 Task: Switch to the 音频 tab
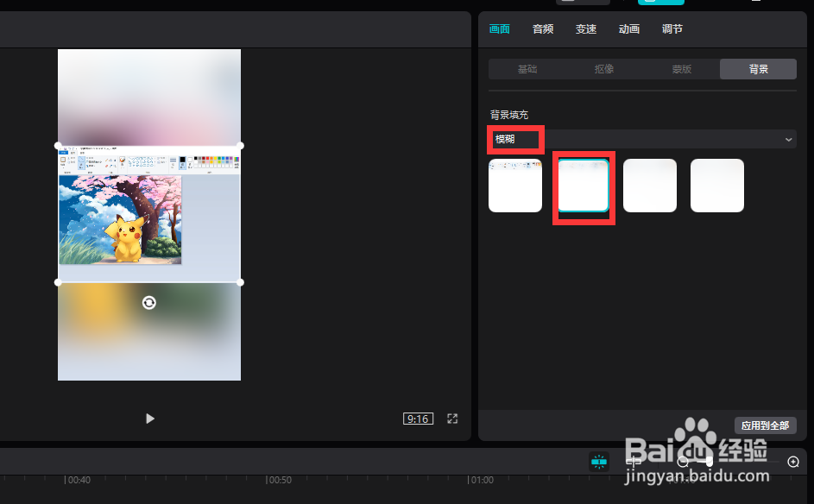pos(543,29)
